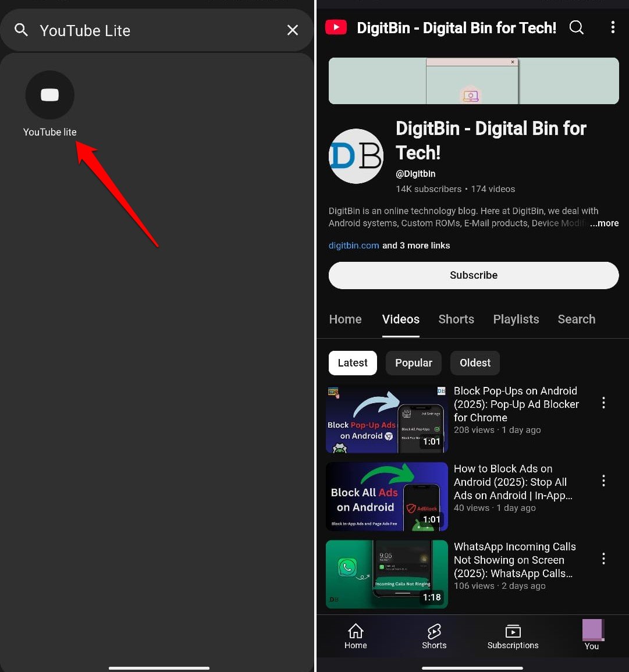This screenshot has width=629, height=672.
Task: Tap the magnifier icon in launcher search bar
Action: 21,30
